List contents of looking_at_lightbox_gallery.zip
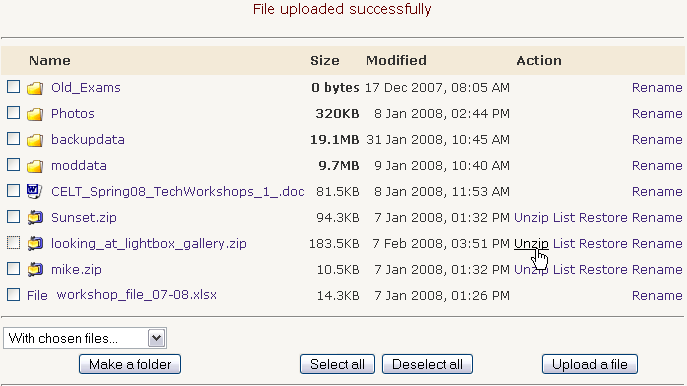The height and width of the screenshot is (386, 687). (563, 243)
